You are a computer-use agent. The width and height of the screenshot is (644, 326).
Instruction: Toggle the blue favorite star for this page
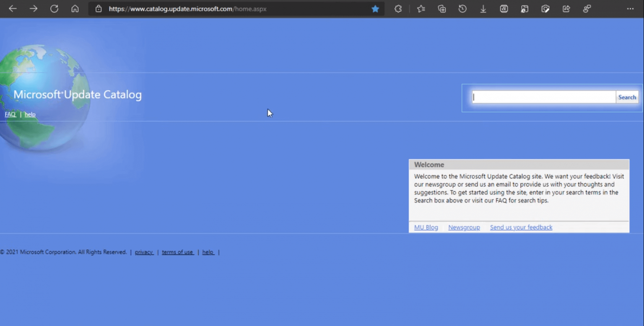[x=375, y=9]
